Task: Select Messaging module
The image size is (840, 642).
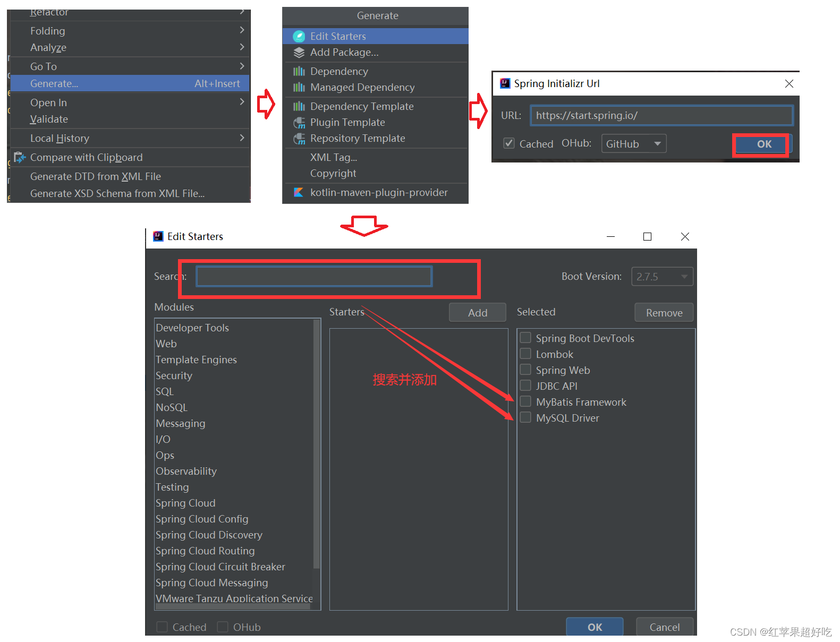Action: click(x=234, y=423)
